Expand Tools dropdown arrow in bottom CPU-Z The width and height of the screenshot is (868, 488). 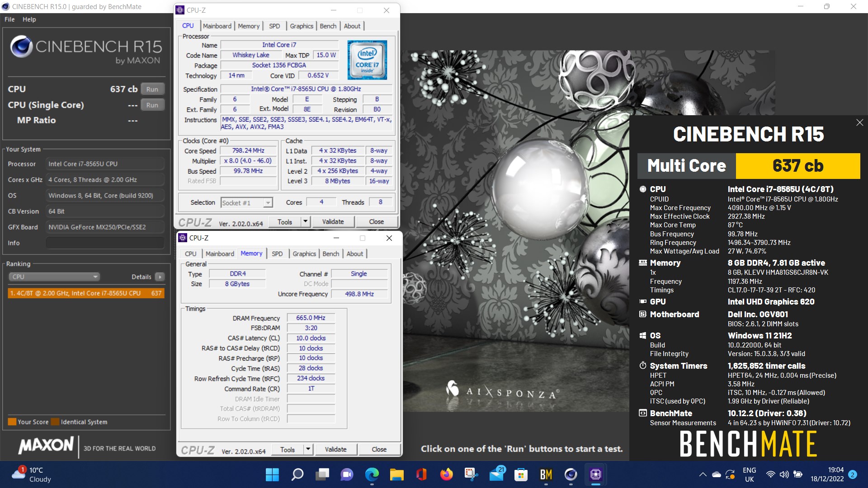coord(308,450)
